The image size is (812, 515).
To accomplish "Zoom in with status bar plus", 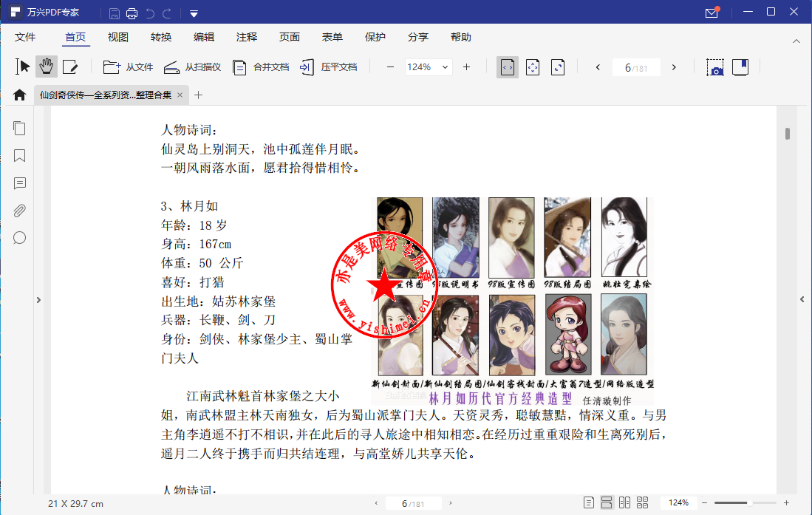I will (787, 503).
